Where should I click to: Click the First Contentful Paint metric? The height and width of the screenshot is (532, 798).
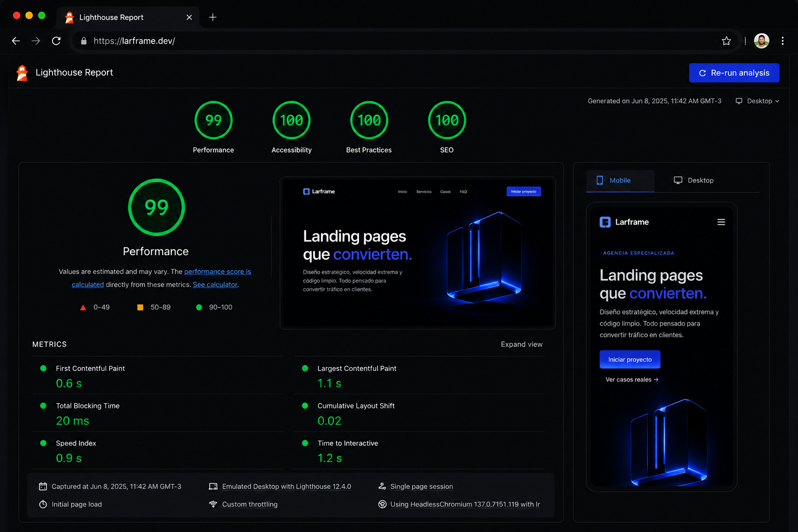157,376
